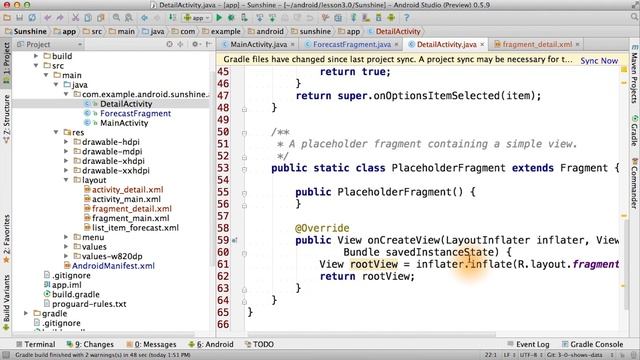Toggle the Gradle side tab
The height and width of the screenshot is (360, 640).
[634, 131]
